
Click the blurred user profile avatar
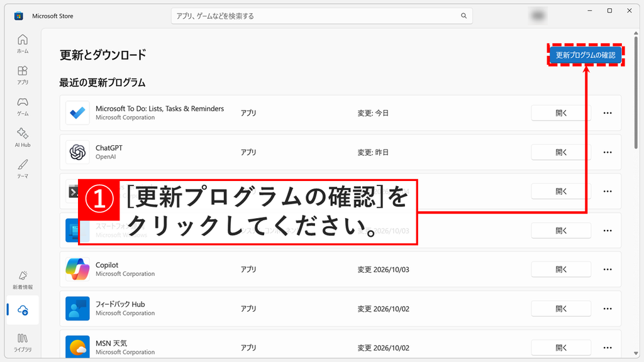[538, 16]
